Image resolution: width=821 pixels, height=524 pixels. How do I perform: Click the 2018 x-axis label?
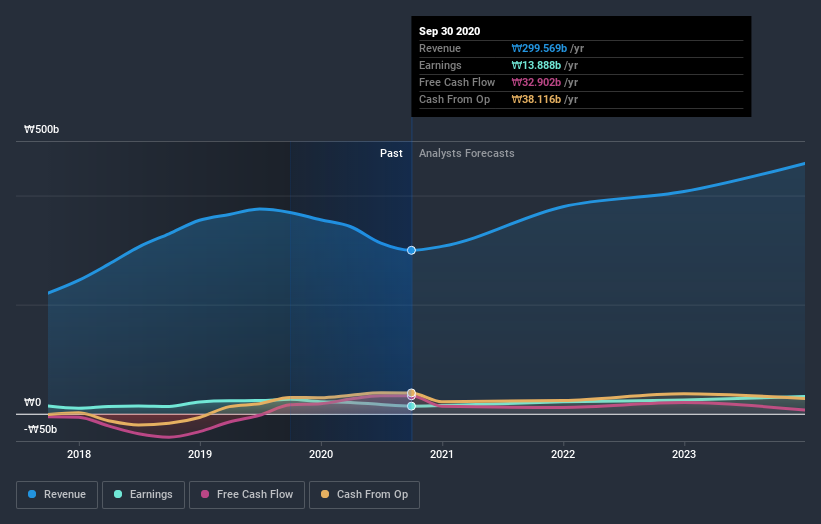click(79, 454)
